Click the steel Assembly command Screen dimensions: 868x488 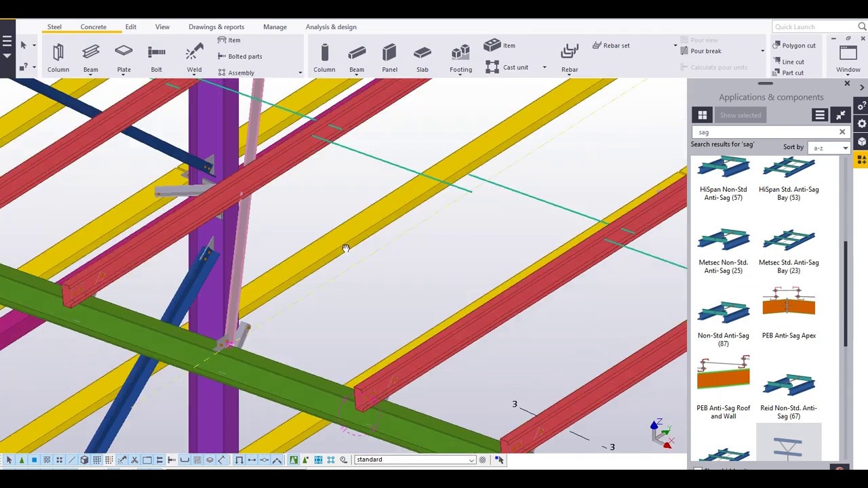(x=236, y=73)
